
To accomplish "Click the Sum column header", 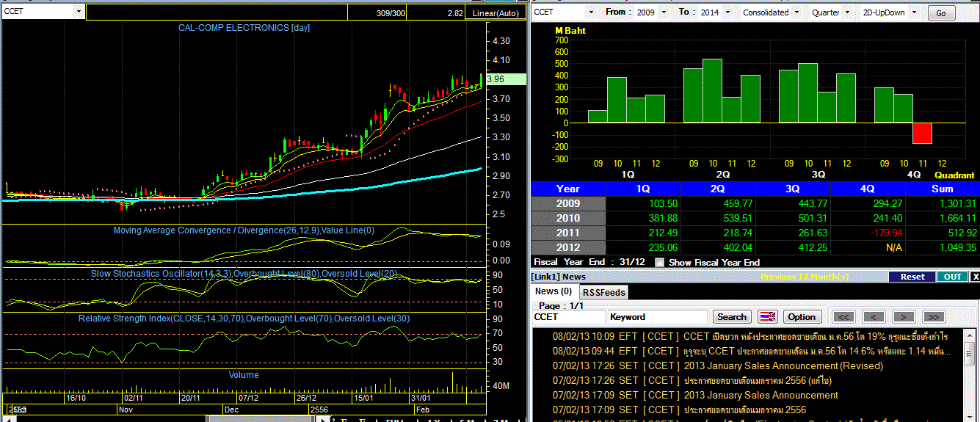I will coord(942,189).
